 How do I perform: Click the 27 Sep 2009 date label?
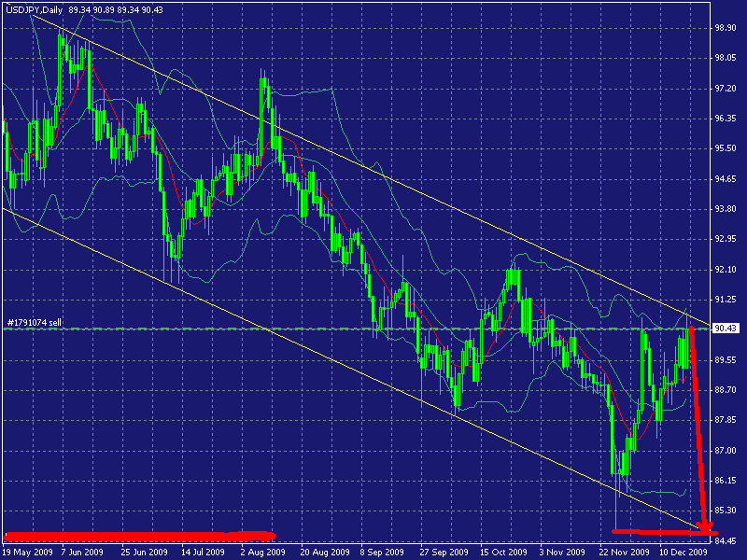(x=444, y=553)
